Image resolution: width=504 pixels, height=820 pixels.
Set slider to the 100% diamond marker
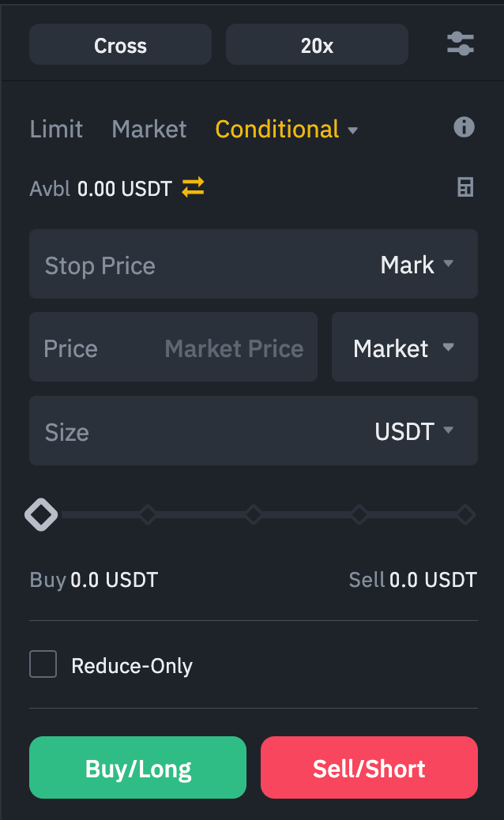click(465, 515)
